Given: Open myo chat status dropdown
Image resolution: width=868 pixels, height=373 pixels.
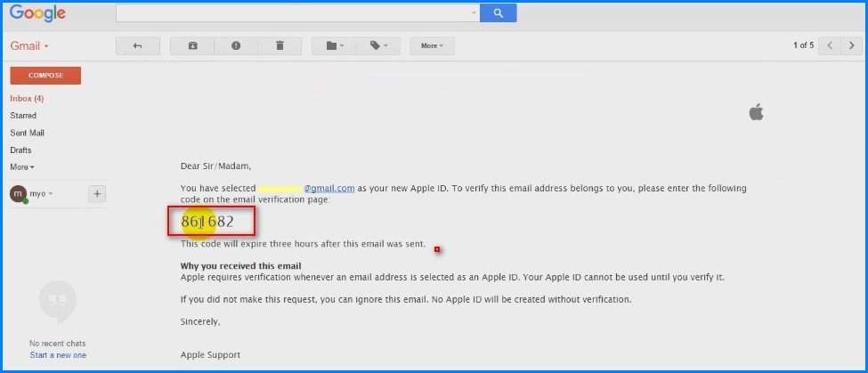Looking at the screenshot, I should click(51, 194).
